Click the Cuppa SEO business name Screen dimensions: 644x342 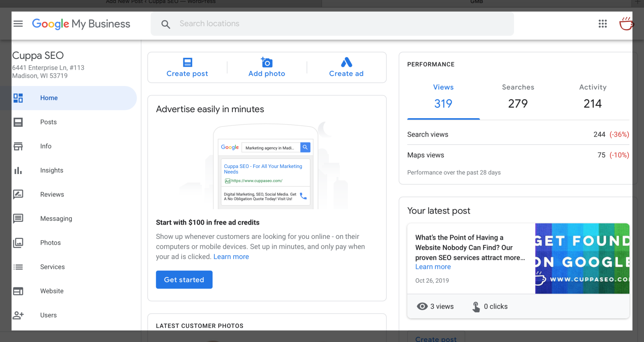(38, 55)
